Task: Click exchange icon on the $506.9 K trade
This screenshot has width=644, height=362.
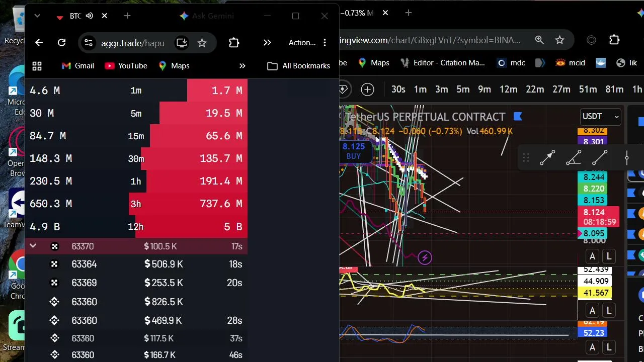Action: [x=54, y=264]
